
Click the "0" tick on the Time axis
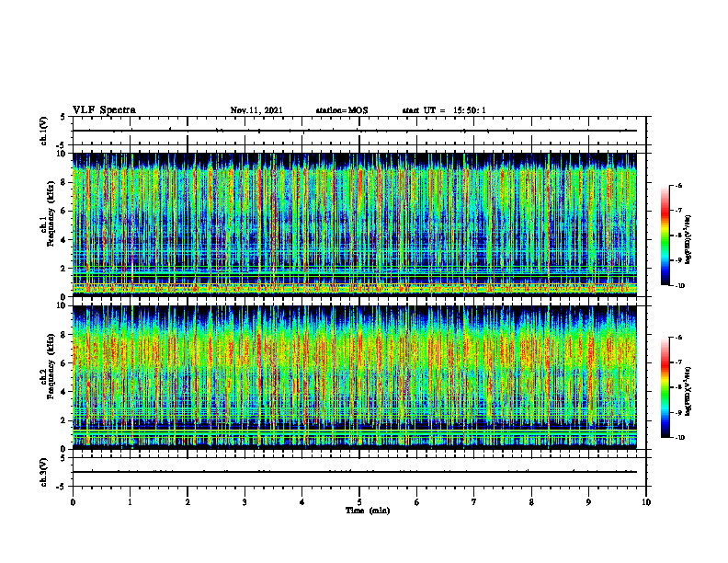tap(73, 502)
